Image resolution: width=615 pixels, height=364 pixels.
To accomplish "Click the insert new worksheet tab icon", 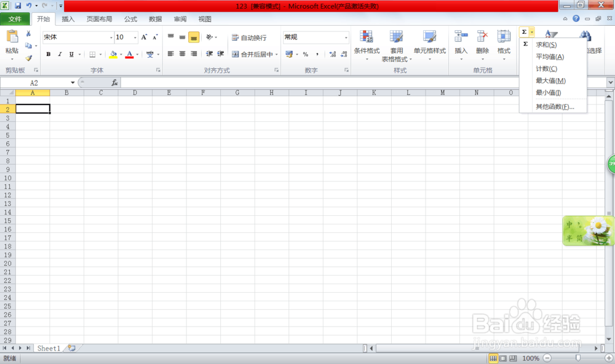I will coord(72,348).
